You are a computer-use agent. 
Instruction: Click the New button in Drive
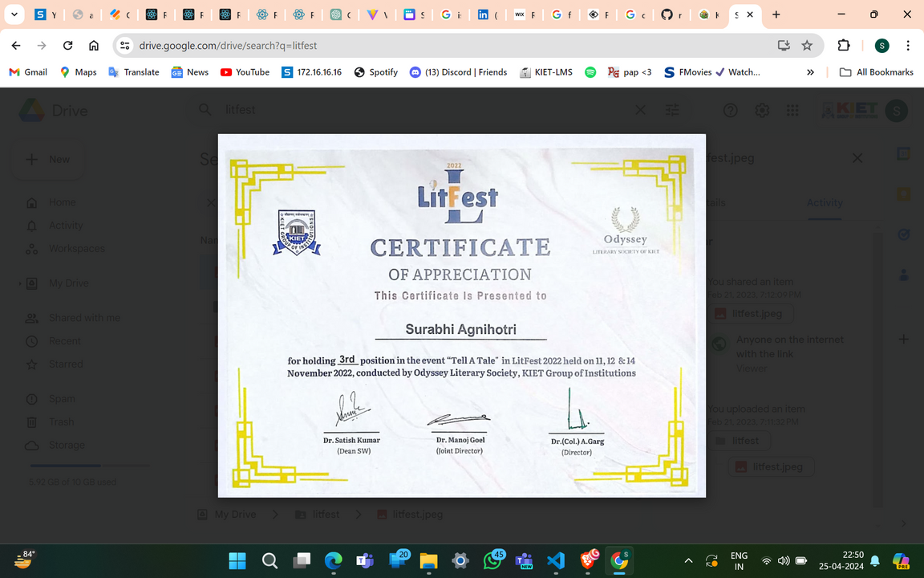[50, 159]
